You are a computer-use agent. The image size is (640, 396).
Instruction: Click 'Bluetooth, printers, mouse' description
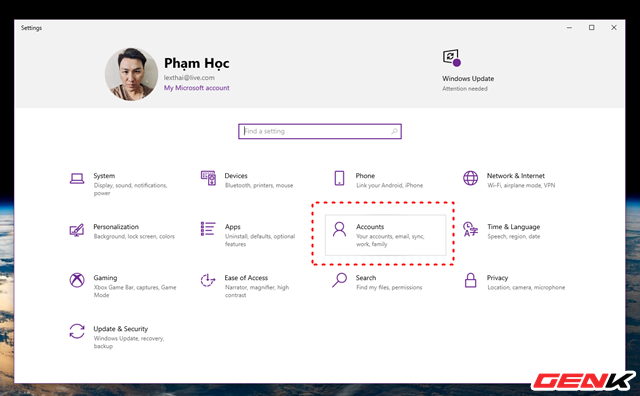coord(259,185)
